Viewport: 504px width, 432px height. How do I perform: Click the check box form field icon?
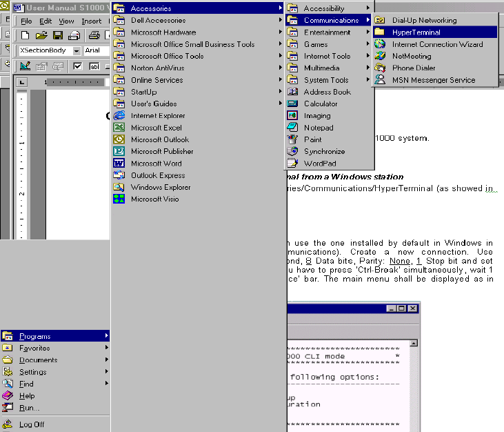tap(77, 66)
